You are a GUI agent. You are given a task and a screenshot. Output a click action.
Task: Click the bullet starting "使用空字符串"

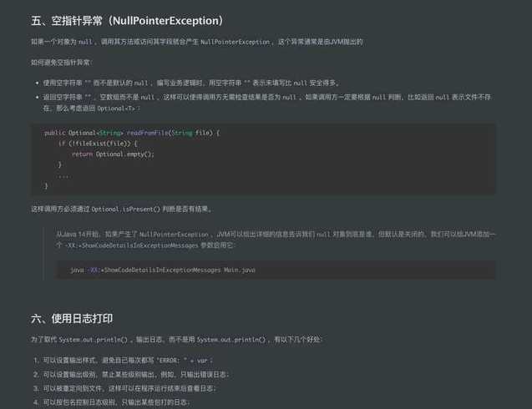[x=191, y=83]
